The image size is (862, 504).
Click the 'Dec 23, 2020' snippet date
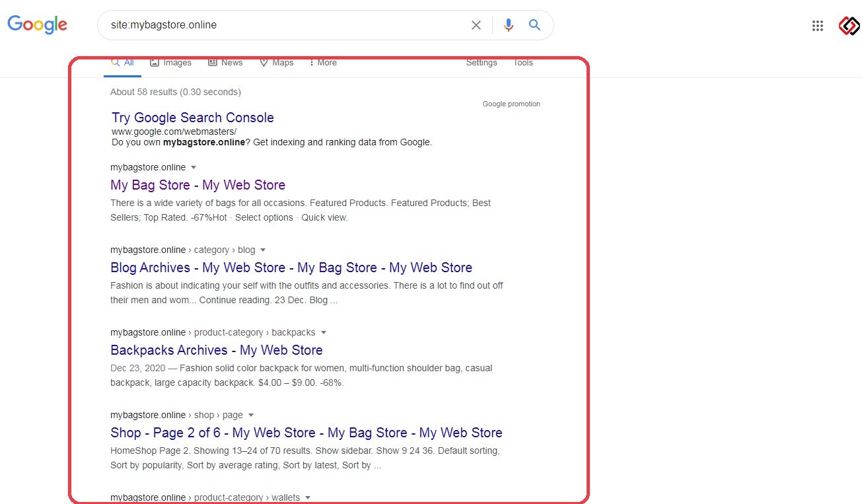pyautogui.click(x=137, y=368)
